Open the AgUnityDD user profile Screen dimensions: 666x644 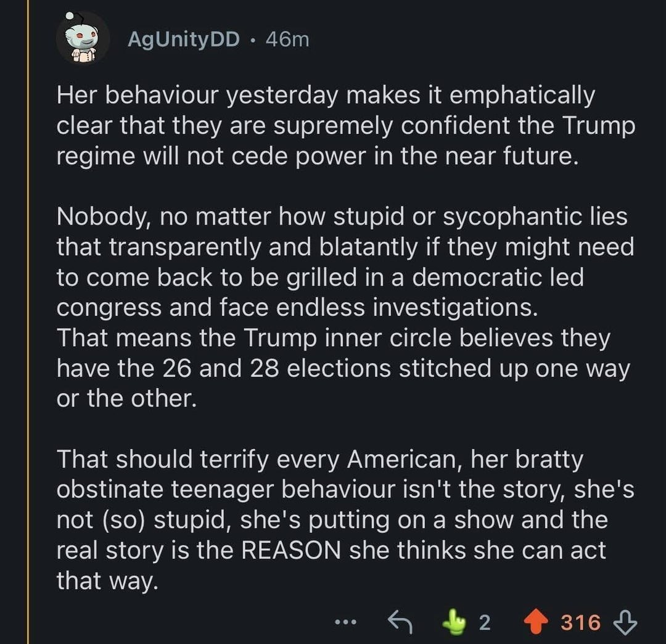pyautogui.click(x=183, y=39)
